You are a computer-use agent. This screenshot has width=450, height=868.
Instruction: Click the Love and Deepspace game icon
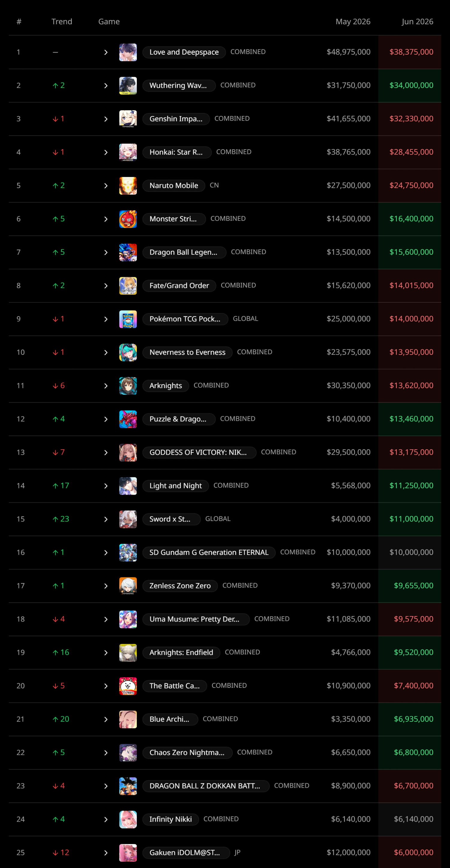[128, 52]
